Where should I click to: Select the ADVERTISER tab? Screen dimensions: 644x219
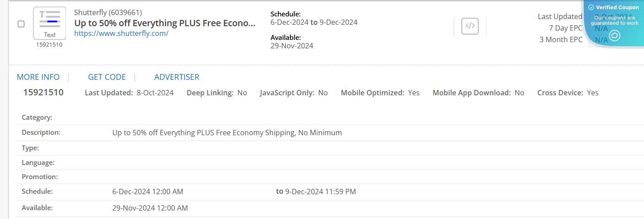(177, 77)
